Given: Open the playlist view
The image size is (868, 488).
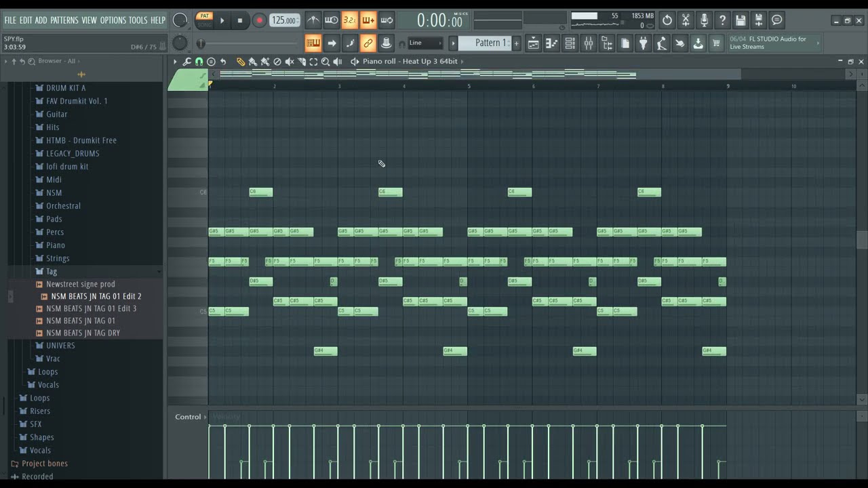Looking at the screenshot, I should pos(534,43).
